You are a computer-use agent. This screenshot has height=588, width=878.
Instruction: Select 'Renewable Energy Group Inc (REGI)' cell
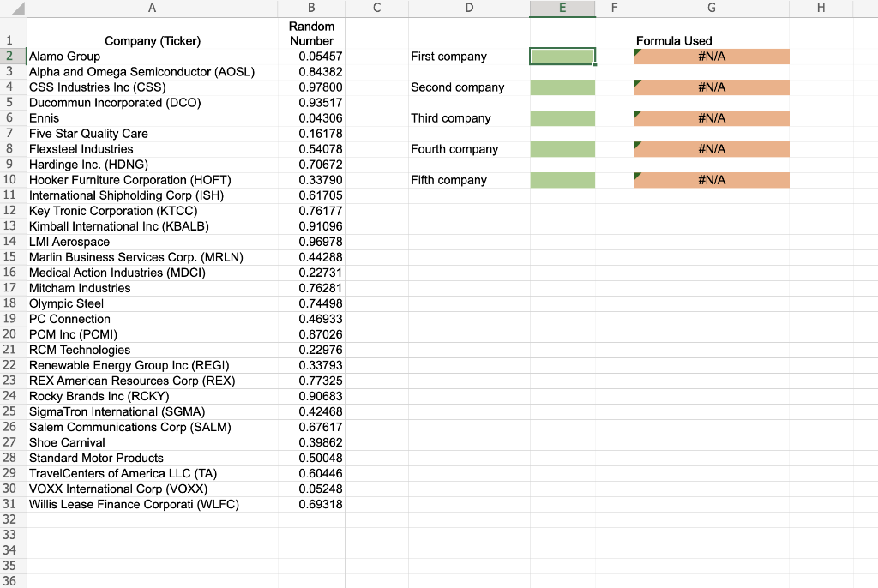pos(153,365)
